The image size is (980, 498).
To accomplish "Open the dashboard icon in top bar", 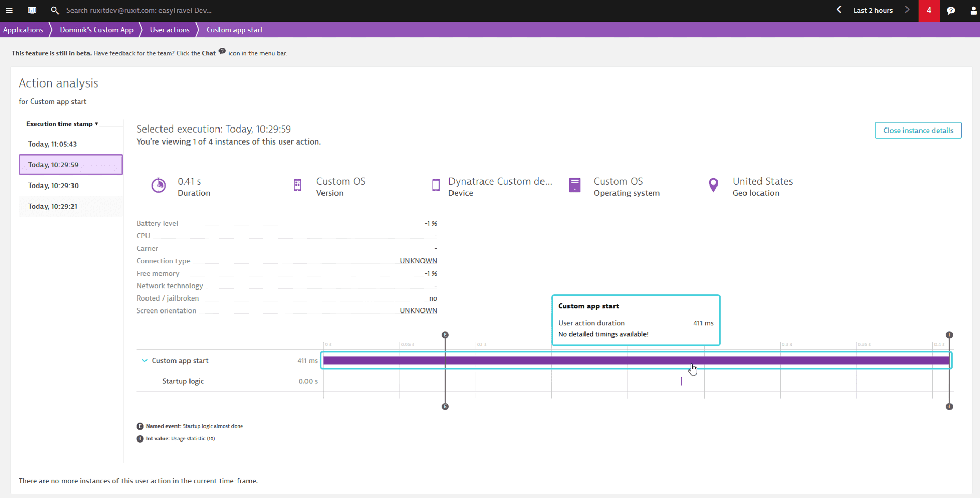I will pyautogui.click(x=32, y=10).
